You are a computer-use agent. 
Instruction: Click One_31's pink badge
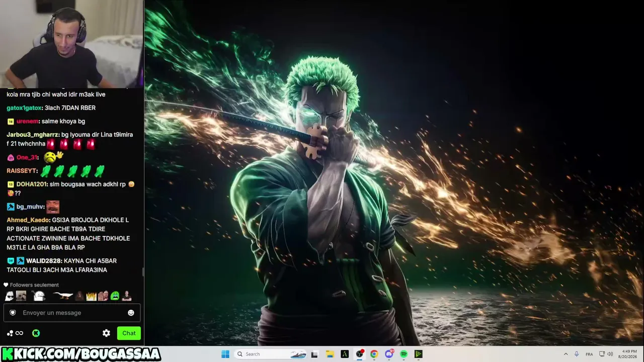tap(10, 158)
